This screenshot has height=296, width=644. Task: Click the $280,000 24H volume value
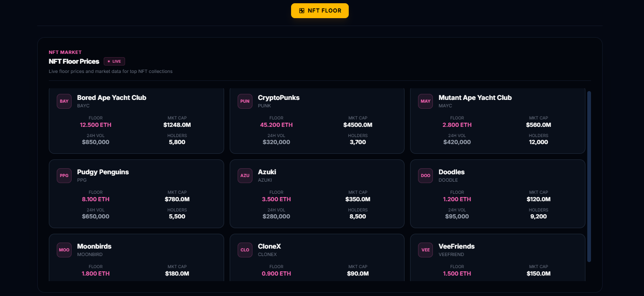(x=276, y=217)
